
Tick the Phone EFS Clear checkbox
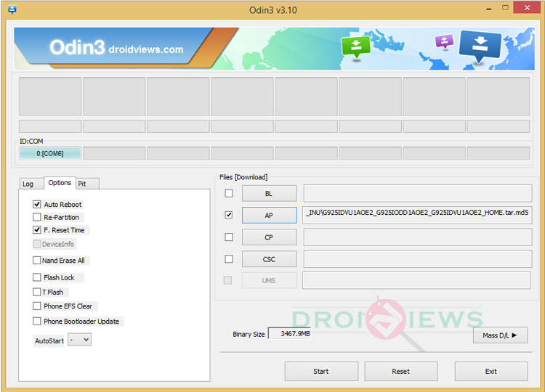coord(37,306)
